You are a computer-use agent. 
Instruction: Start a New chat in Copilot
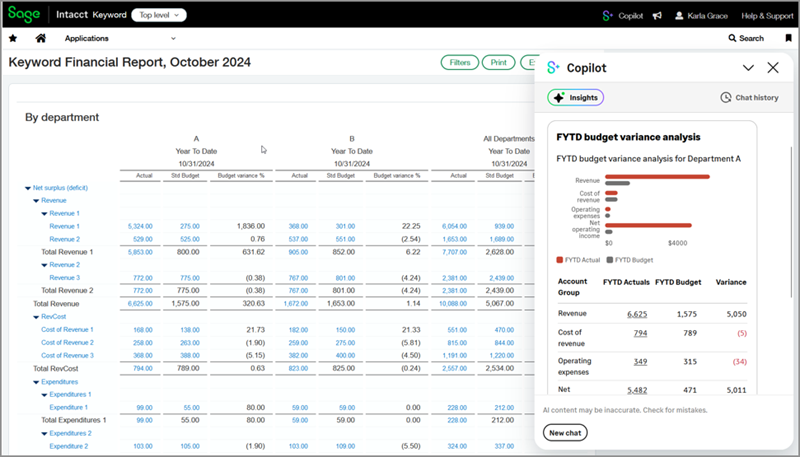[567, 433]
